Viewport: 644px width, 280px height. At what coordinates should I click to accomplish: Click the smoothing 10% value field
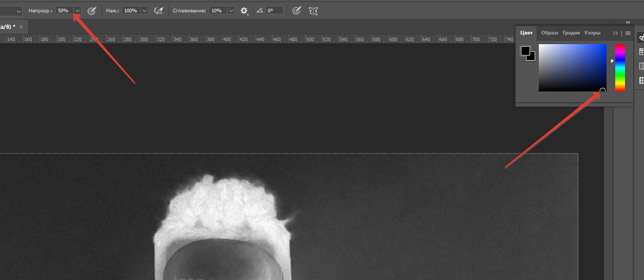pos(218,10)
